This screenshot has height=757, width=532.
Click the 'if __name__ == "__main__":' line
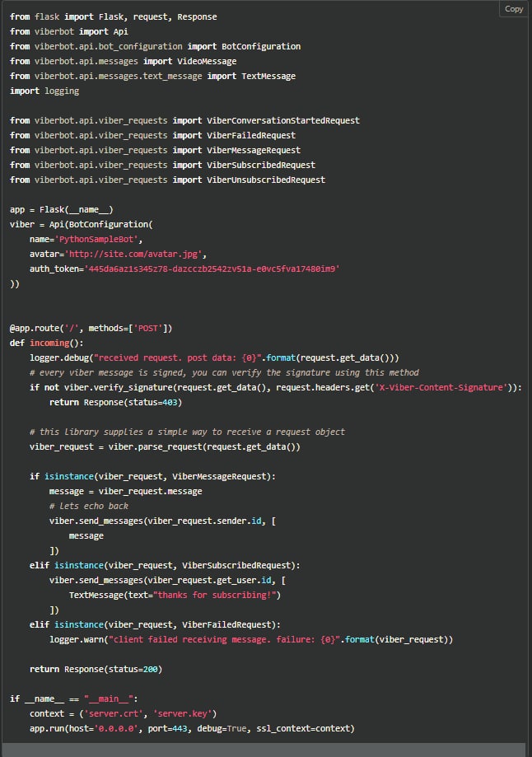point(74,699)
